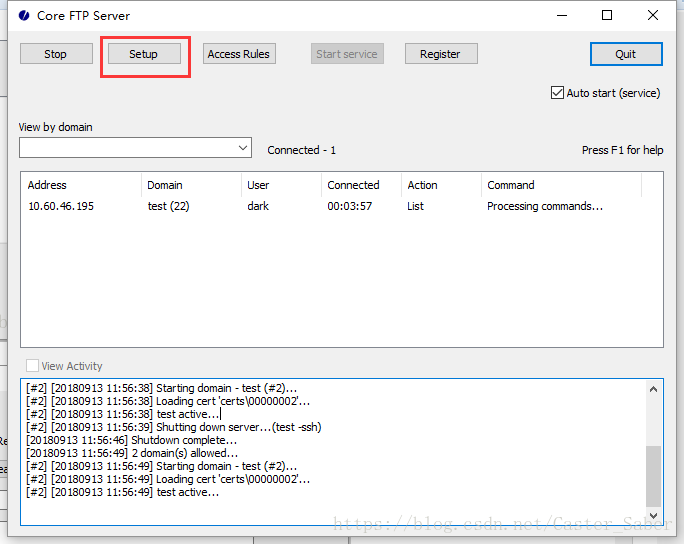Click the greyed Start service button
This screenshot has width=684, height=544.
(x=347, y=54)
